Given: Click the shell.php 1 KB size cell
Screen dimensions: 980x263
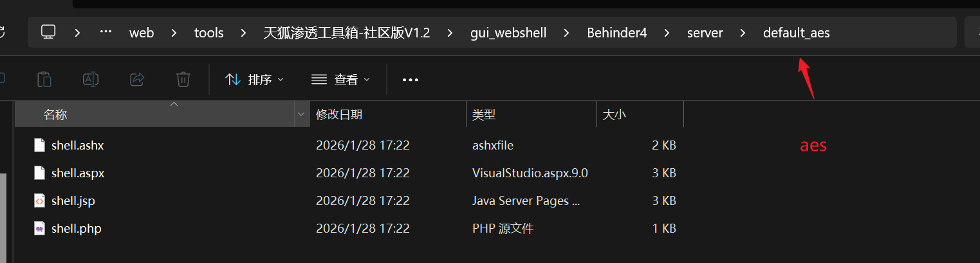Looking at the screenshot, I should click(664, 229).
